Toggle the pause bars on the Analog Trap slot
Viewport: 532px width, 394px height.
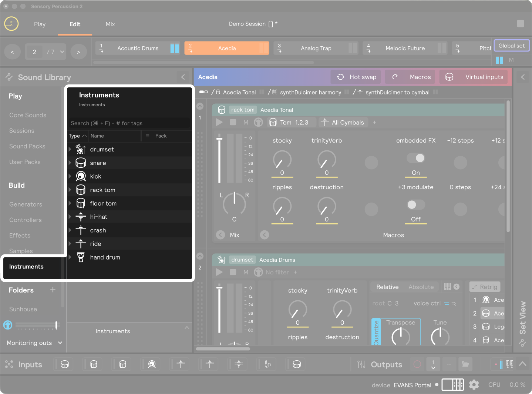tap(353, 48)
